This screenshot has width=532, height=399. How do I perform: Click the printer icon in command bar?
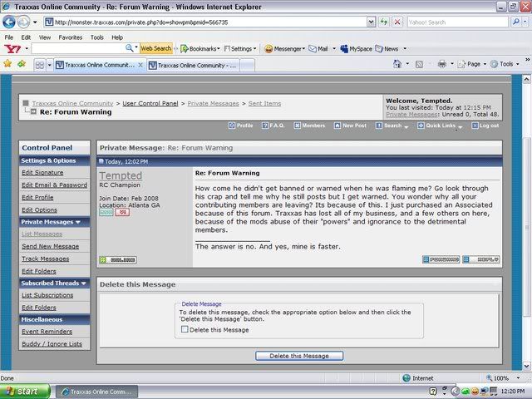[441, 64]
